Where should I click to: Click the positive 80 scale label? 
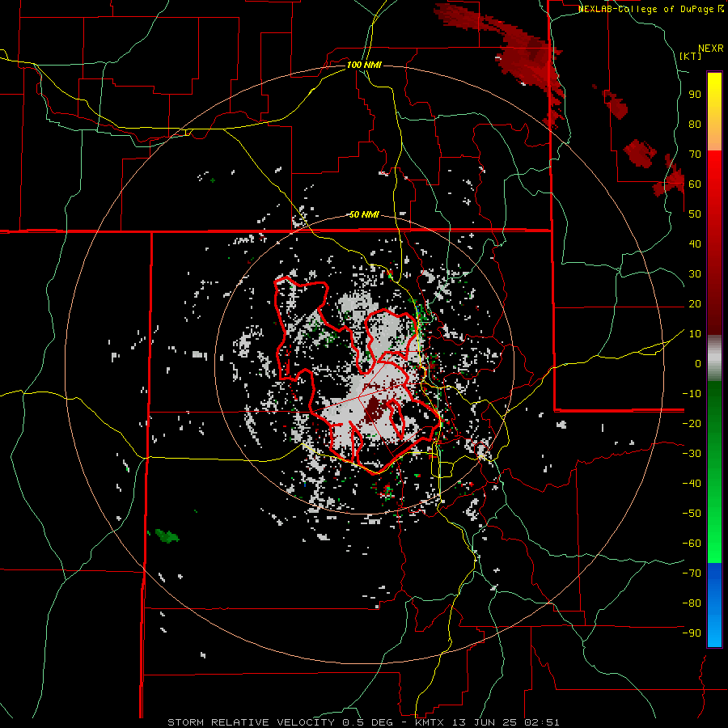click(695, 124)
